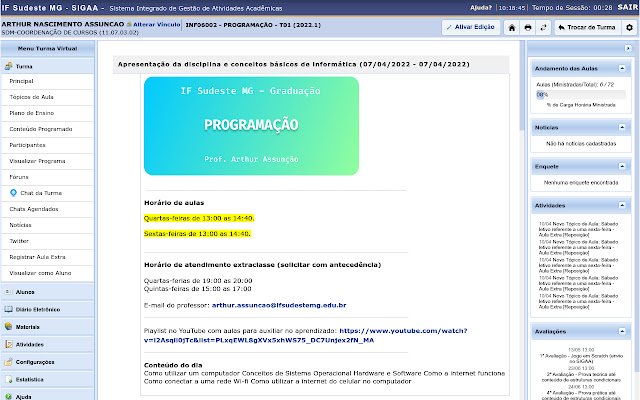Click the PROGRAMAÇÃO course banner image
Viewport: 640px width, 400px height.
click(x=251, y=126)
